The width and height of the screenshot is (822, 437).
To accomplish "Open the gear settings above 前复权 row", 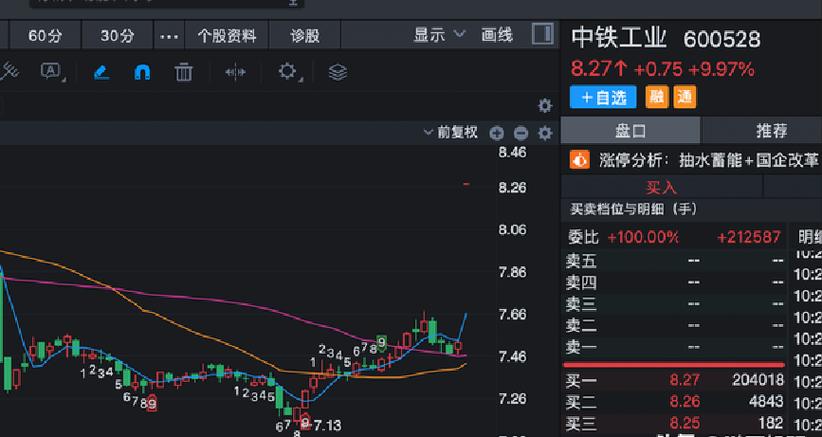I will coord(545,106).
